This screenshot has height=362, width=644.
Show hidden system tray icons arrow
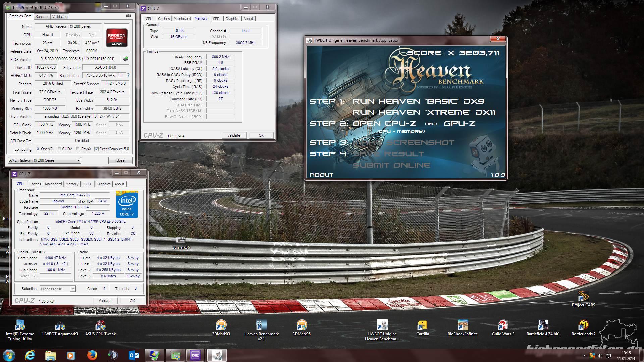click(x=584, y=356)
